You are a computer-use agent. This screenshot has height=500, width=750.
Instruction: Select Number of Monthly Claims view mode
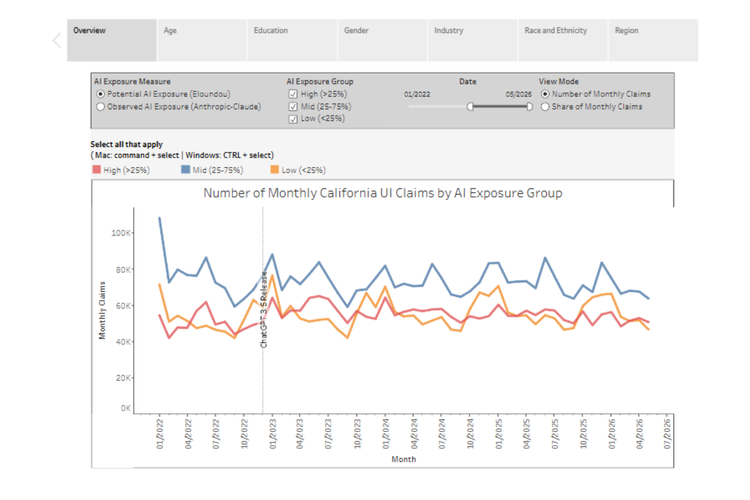545,94
